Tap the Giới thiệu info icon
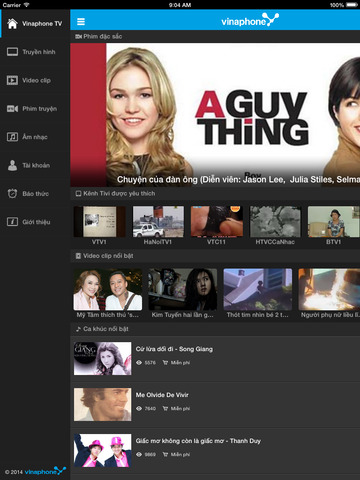This screenshot has height=480, width=360. tap(12, 222)
